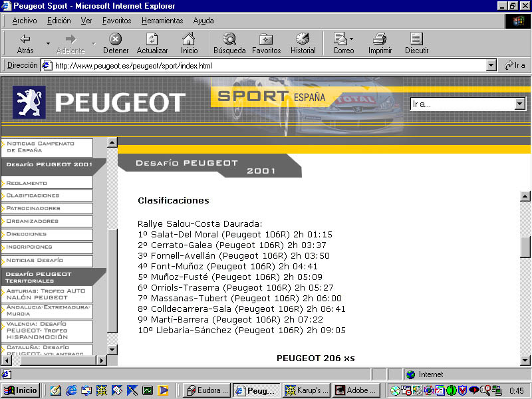Show the Historial history panel
Screen dimensions: 532x399
(x=303, y=44)
